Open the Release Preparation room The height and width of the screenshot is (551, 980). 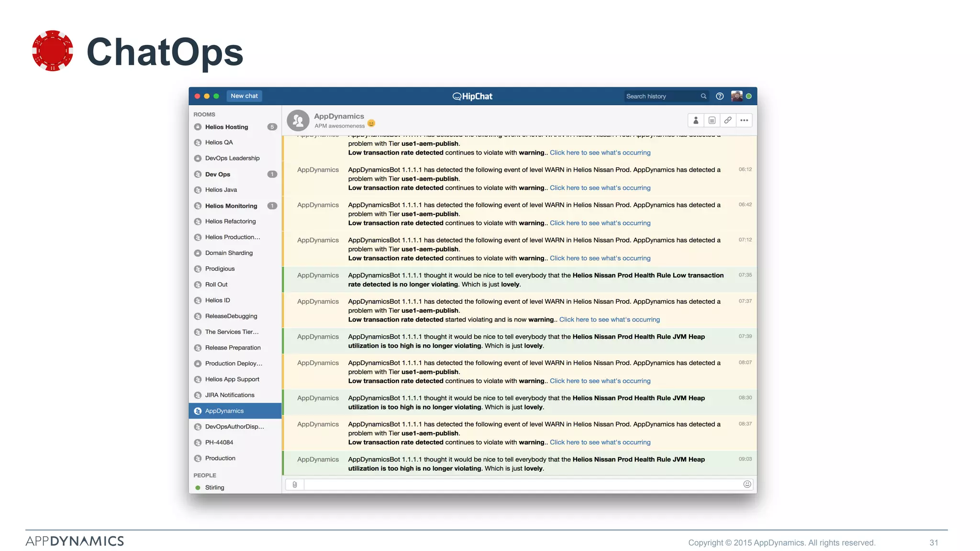235,348
